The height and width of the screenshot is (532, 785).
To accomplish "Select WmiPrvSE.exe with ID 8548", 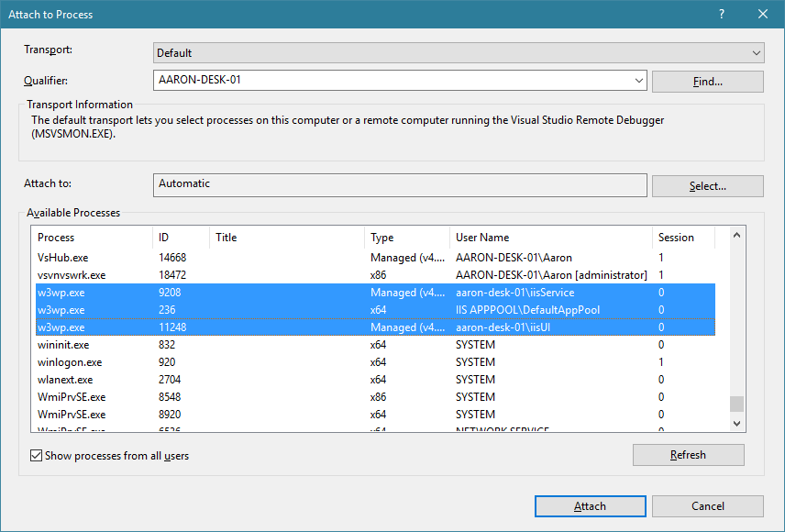I will click(375, 397).
